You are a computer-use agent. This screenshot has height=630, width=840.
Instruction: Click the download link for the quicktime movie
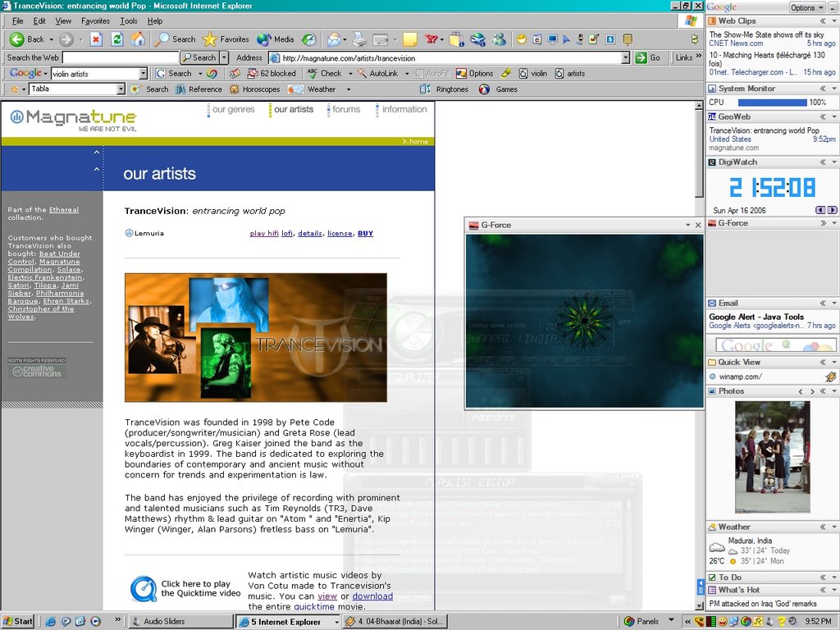[372, 596]
